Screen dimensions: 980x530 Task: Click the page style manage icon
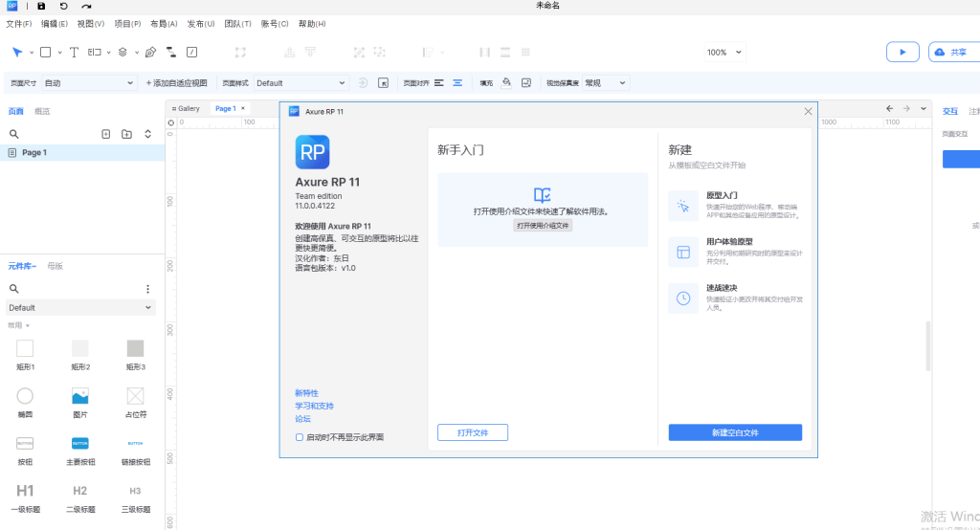click(x=383, y=83)
